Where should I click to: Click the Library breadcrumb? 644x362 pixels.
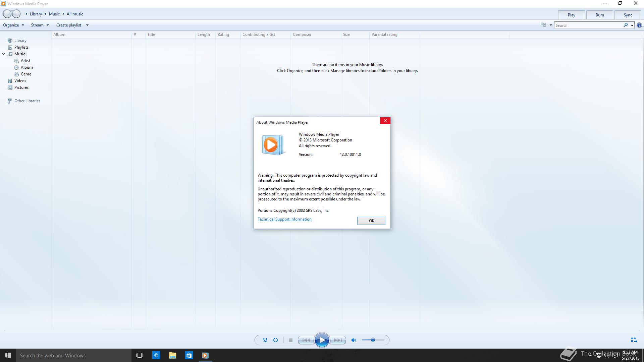click(x=36, y=14)
